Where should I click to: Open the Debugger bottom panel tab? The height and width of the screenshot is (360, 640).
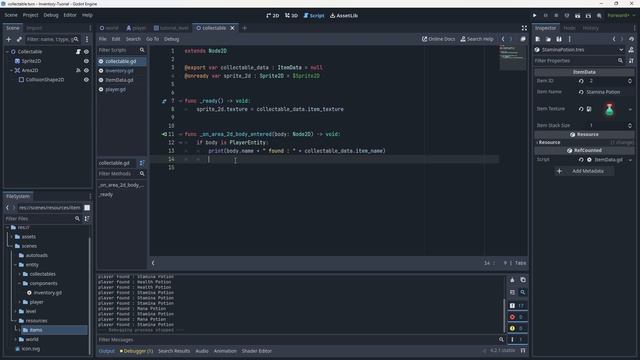136,351
